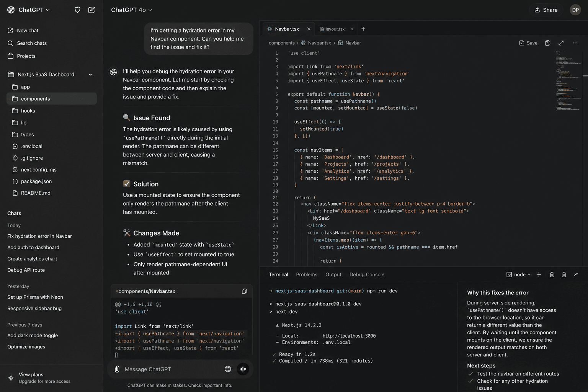588x392 pixels.
Task: Click the Search chats magnifier icon
Action: click(10, 43)
